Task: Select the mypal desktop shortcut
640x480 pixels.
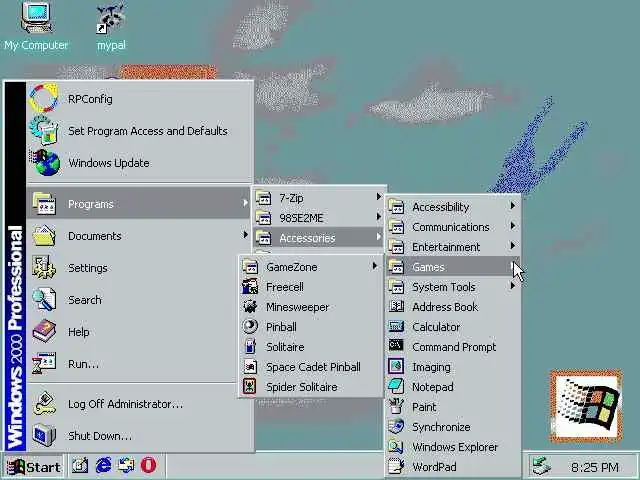Action: [x=111, y=26]
